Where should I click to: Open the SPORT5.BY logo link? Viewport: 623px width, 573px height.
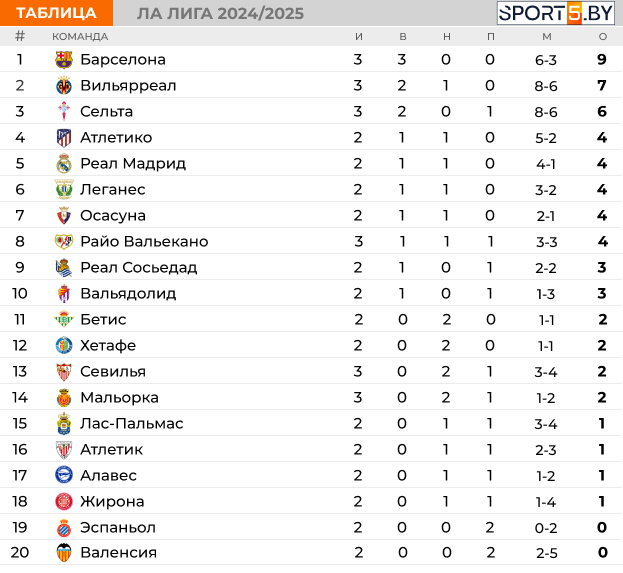click(556, 13)
